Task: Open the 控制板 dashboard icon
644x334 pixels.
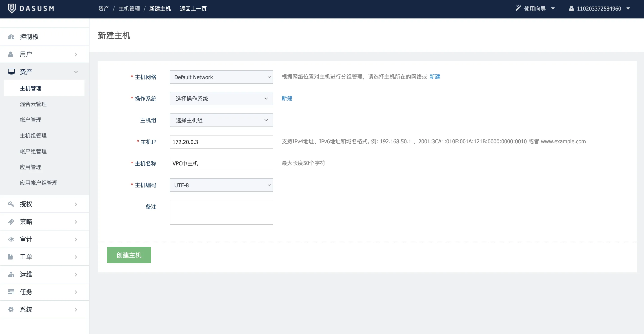Action: click(x=11, y=36)
